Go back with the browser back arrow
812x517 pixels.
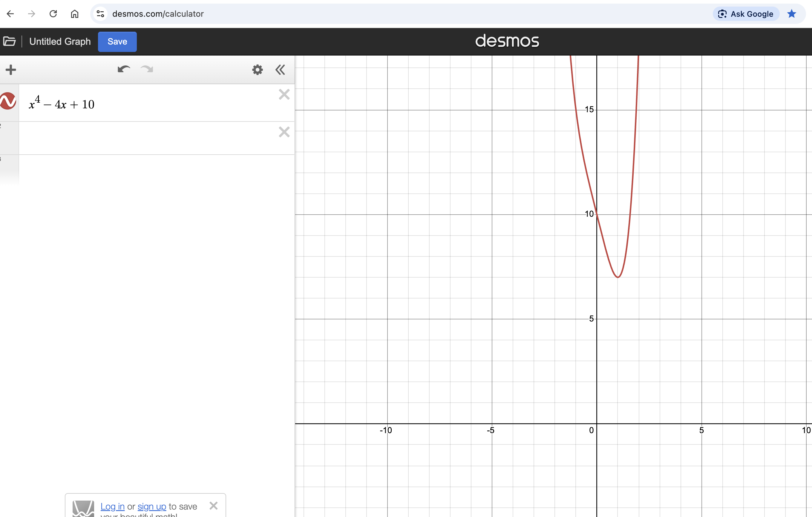point(10,14)
